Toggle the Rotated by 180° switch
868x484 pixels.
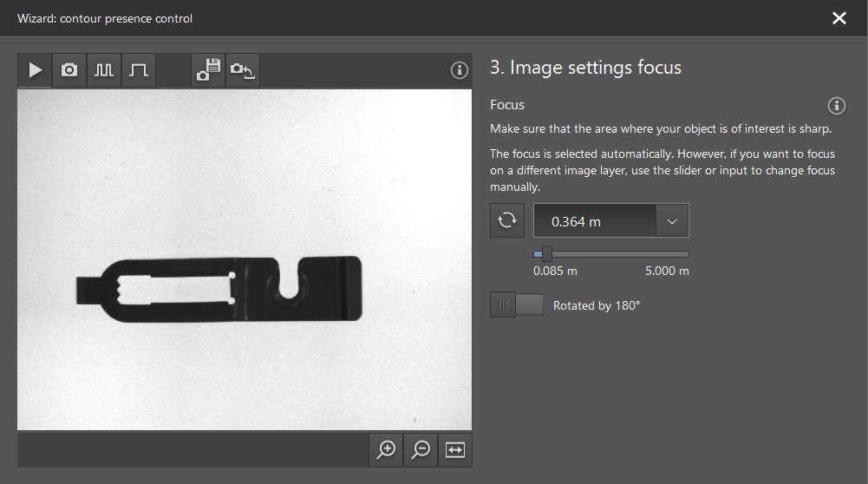pyautogui.click(x=517, y=305)
